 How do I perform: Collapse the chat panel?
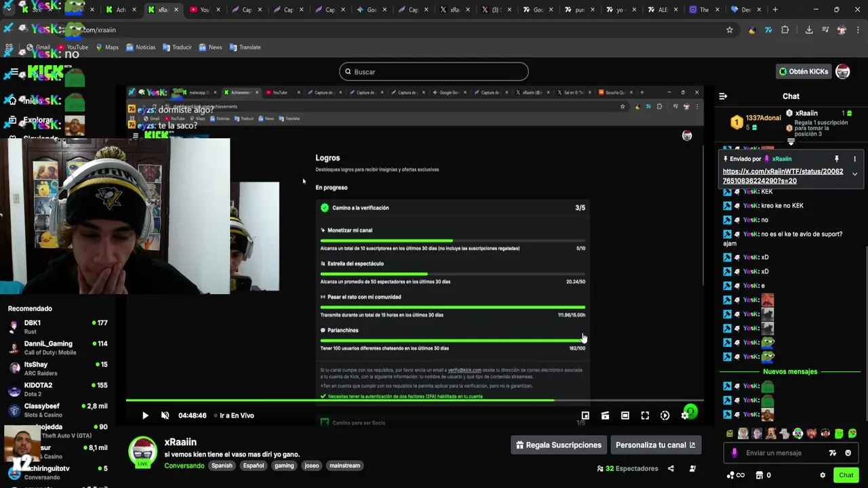pos(723,96)
